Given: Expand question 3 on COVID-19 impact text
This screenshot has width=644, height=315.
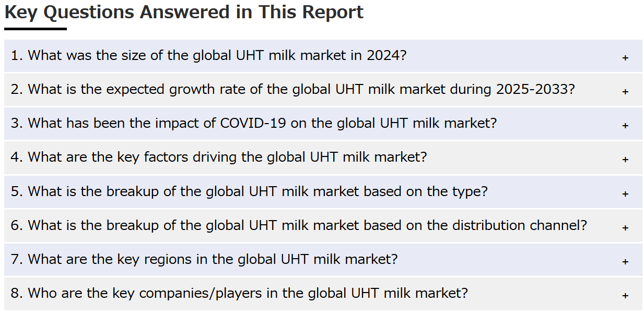Looking at the screenshot, I should pos(254,123).
